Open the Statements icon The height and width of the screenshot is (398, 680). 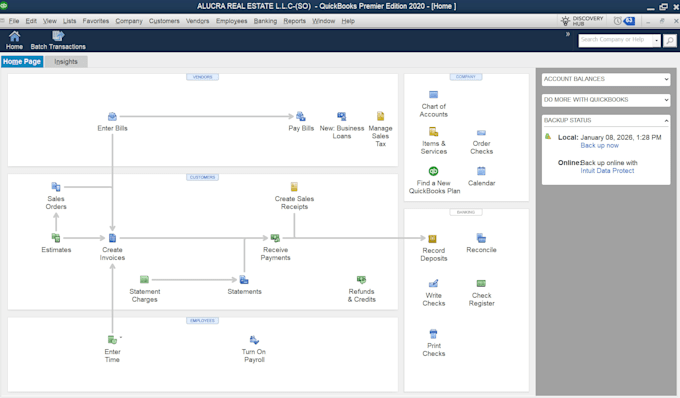(x=244, y=280)
